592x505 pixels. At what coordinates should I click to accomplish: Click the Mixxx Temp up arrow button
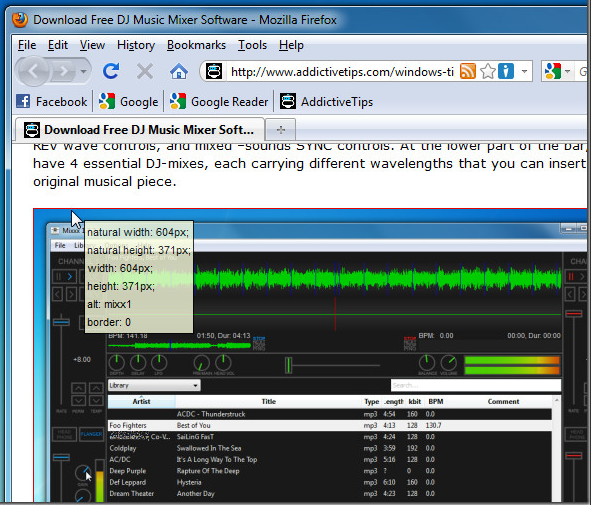pos(96,388)
